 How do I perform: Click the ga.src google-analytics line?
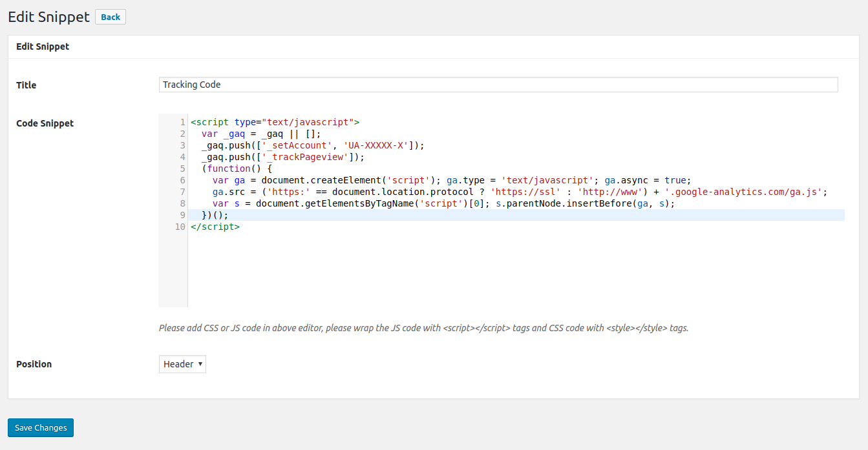pyautogui.click(x=520, y=192)
